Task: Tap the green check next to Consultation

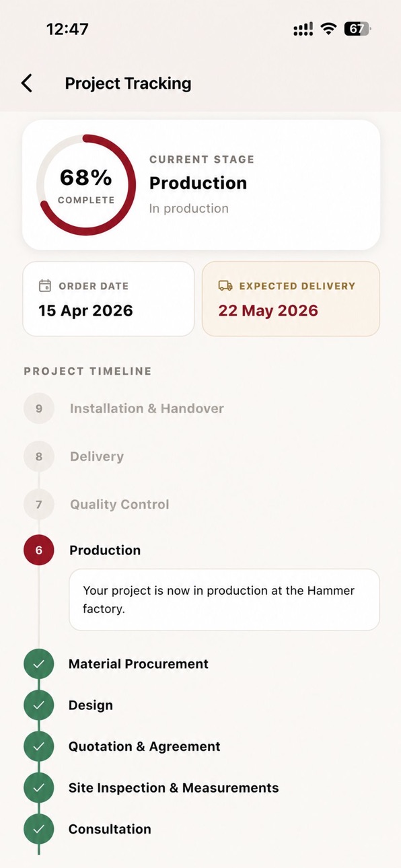Action: pos(39,829)
